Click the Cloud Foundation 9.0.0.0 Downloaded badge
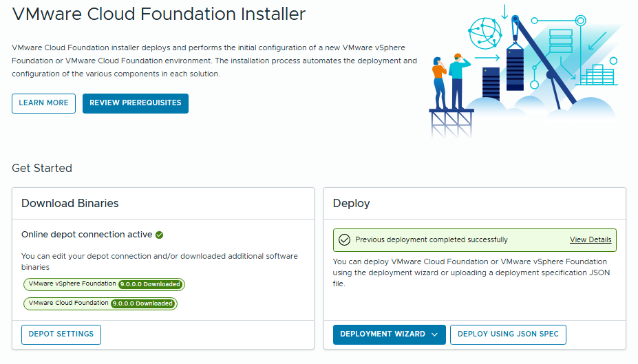 click(142, 303)
